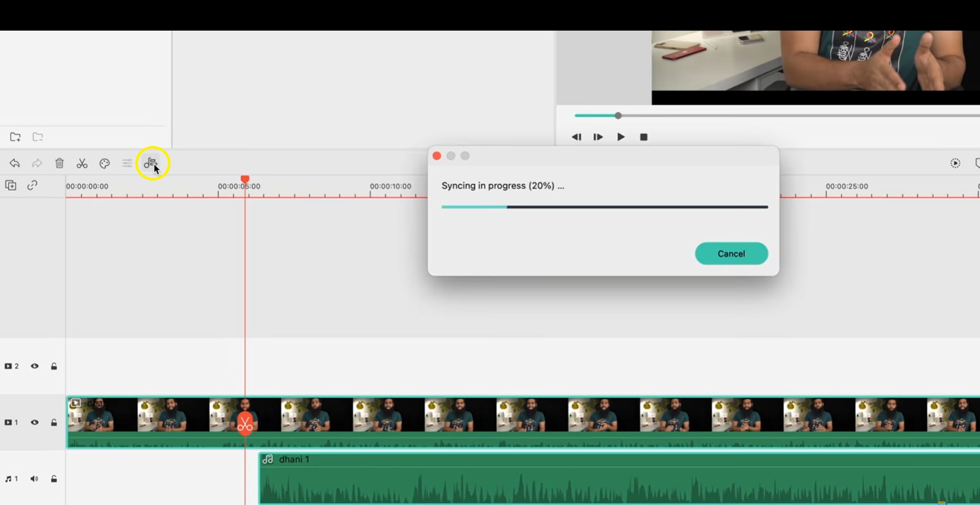Mute audio track 1 speaker icon
The image size is (980, 505).
(x=34, y=479)
